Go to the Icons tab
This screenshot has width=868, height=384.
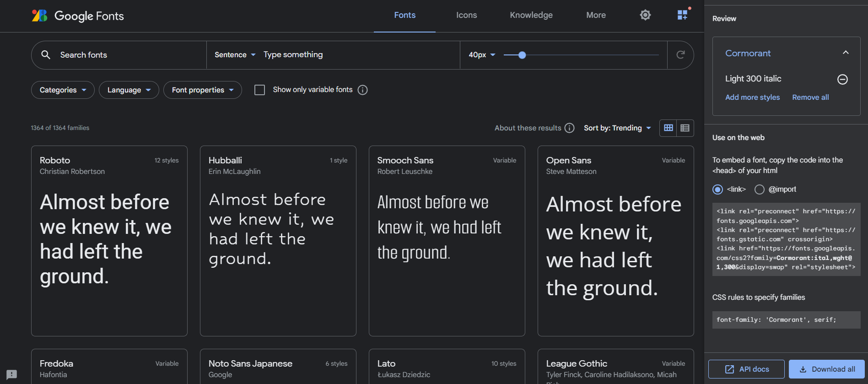tap(466, 16)
